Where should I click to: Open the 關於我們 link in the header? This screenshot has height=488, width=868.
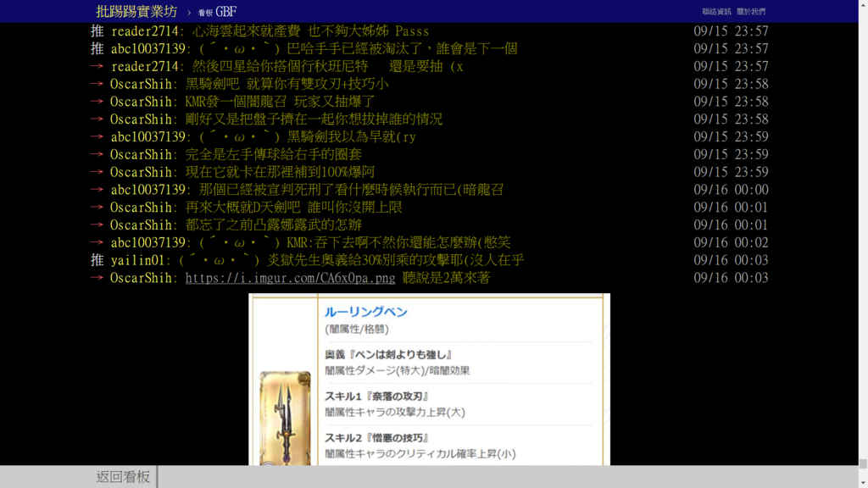pyautogui.click(x=751, y=12)
